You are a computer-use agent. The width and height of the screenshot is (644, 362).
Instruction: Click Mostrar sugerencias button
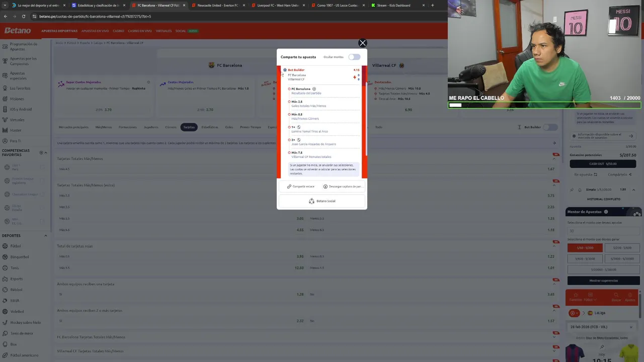pyautogui.click(x=603, y=281)
